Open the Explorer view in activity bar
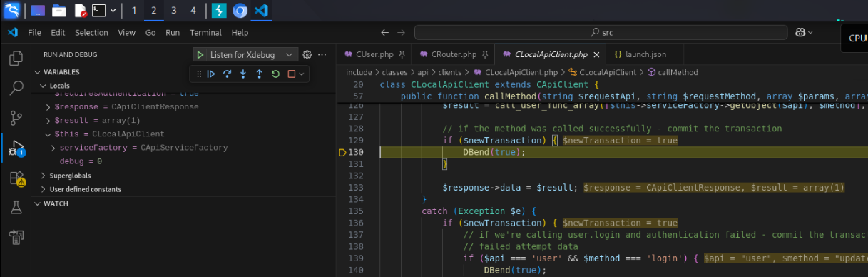868x277 pixels. coord(16,58)
